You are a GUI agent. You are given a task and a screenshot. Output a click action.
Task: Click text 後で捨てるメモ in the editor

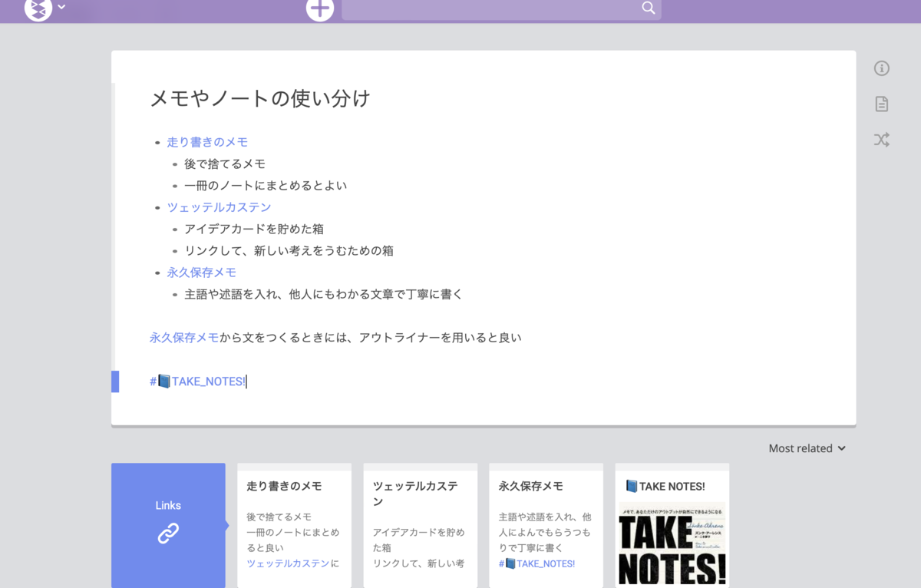[x=225, y=164]
